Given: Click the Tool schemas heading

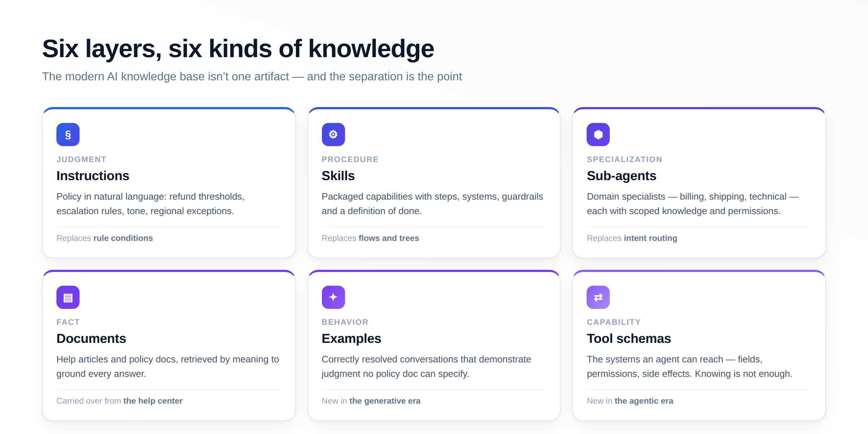Looking at the screenshot, I should [629, 339].
